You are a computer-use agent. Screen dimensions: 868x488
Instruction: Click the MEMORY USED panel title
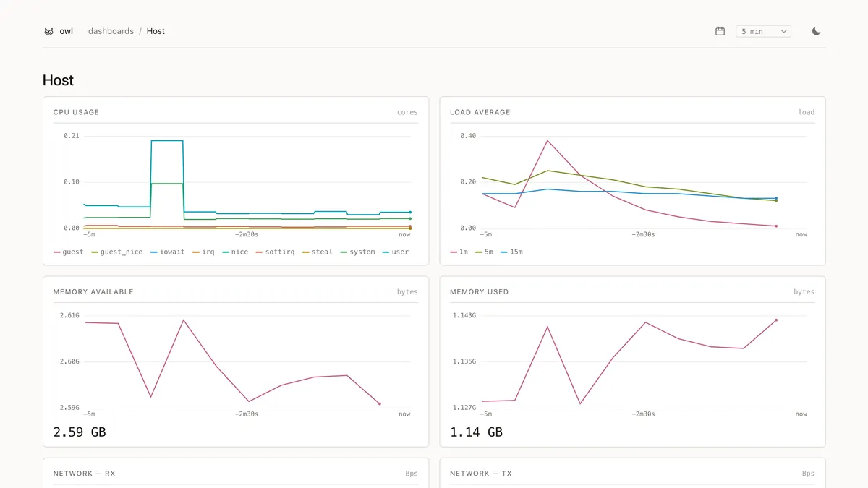[x=479, y=292]
